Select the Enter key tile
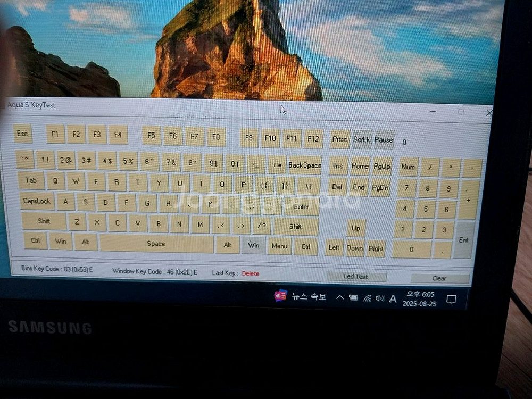This screenshot has width=532, height=399. [x=301, y=206]
